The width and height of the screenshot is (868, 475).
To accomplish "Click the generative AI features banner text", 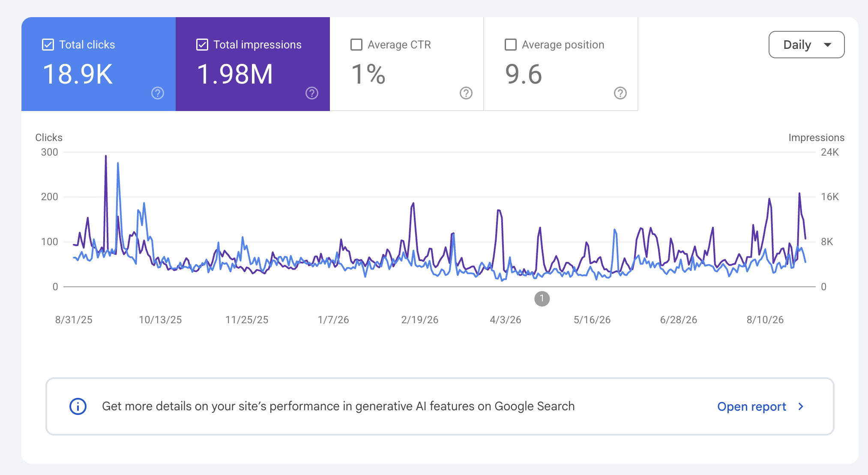I will tap(338, 406).
